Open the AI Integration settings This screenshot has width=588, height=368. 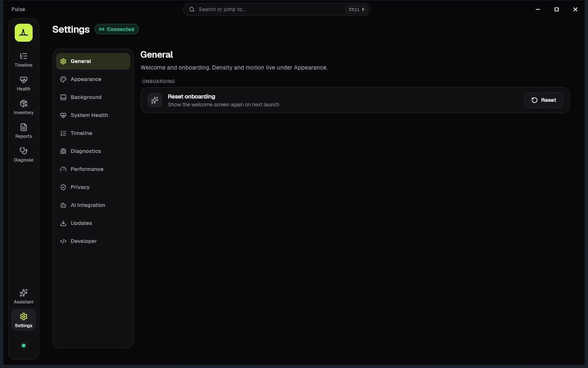(x=93, y=205)
